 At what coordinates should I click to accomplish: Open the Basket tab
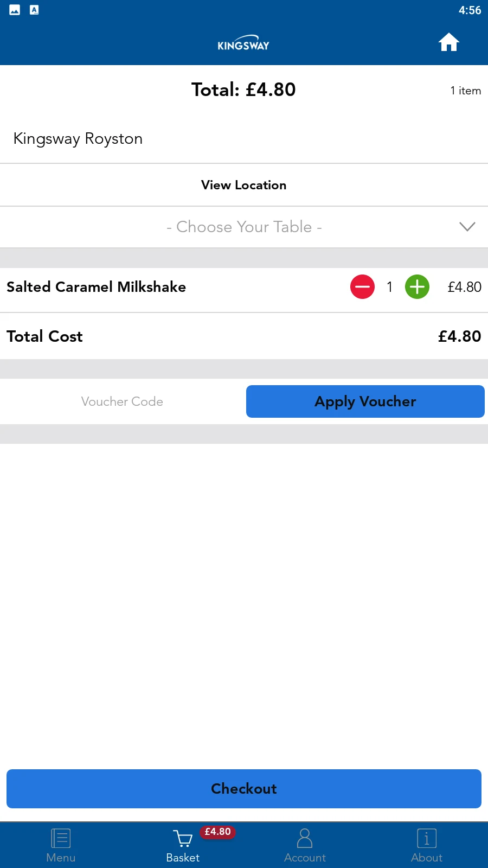(183, 845)
